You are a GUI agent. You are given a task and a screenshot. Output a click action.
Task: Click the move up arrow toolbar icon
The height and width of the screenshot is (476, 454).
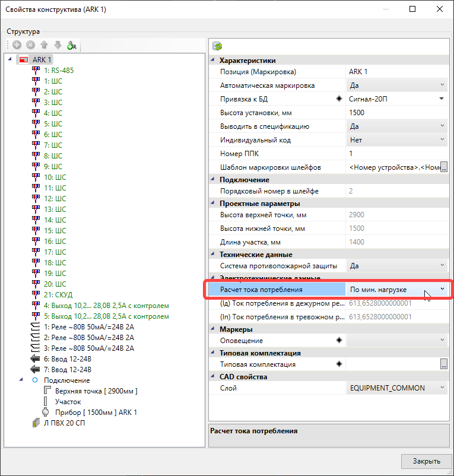coord(44,45)
